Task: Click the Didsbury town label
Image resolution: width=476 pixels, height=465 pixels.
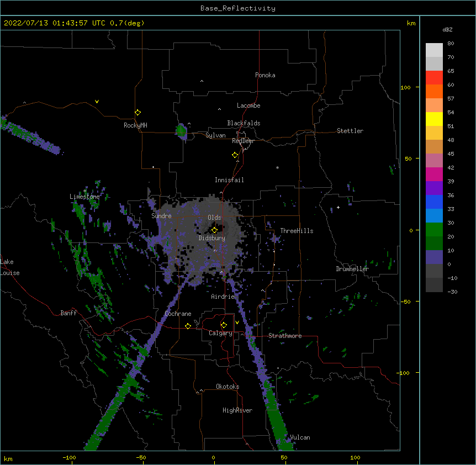Action: [x=212, y=238]
